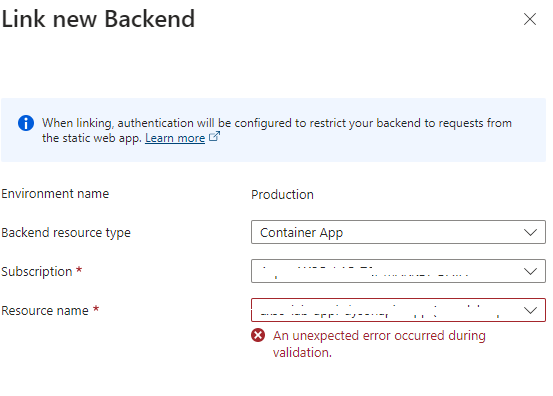Select the Production environment value
553x396 pixels.
click(282, 194)
